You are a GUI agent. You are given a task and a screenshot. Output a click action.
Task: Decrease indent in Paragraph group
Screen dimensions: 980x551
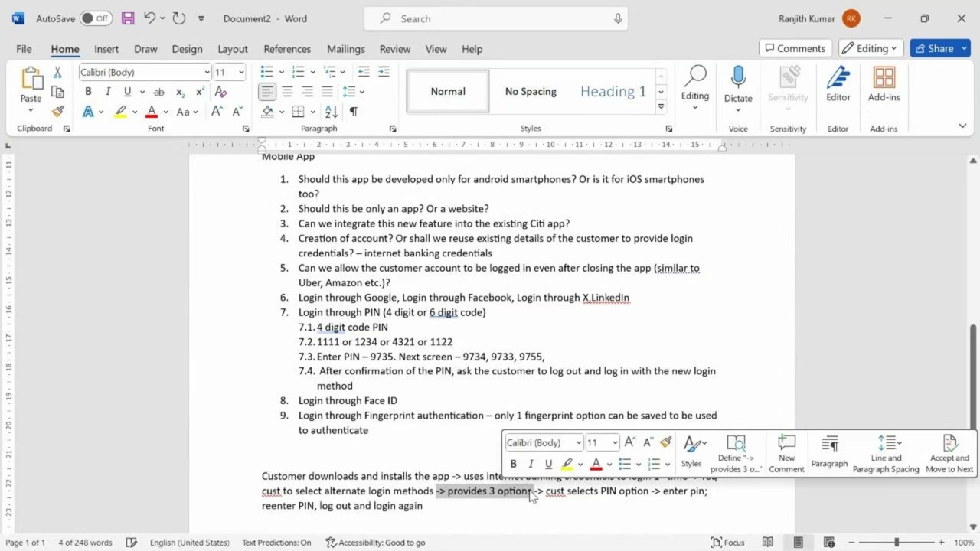click(364, 72)
